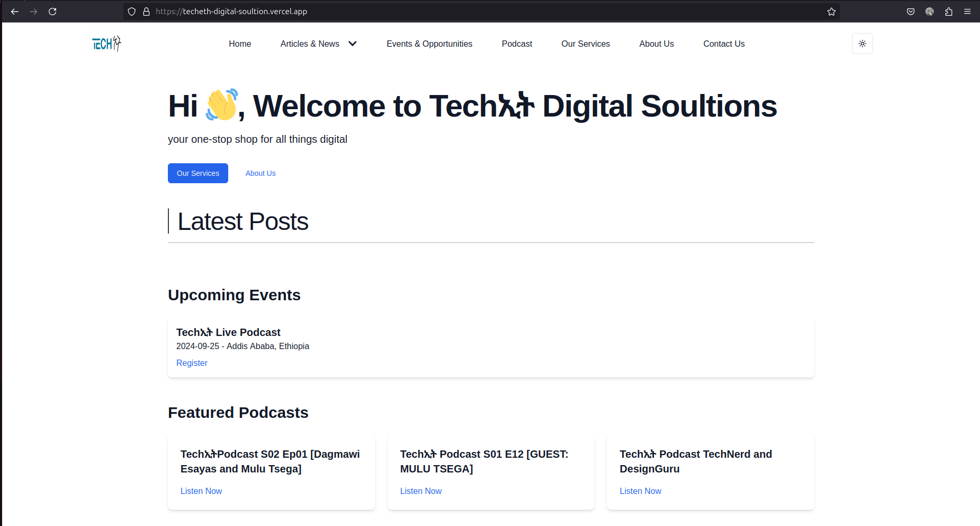Open the tracking protection shield icon
980x526 pixels.
pyautogui.click(x=132, y=12)
